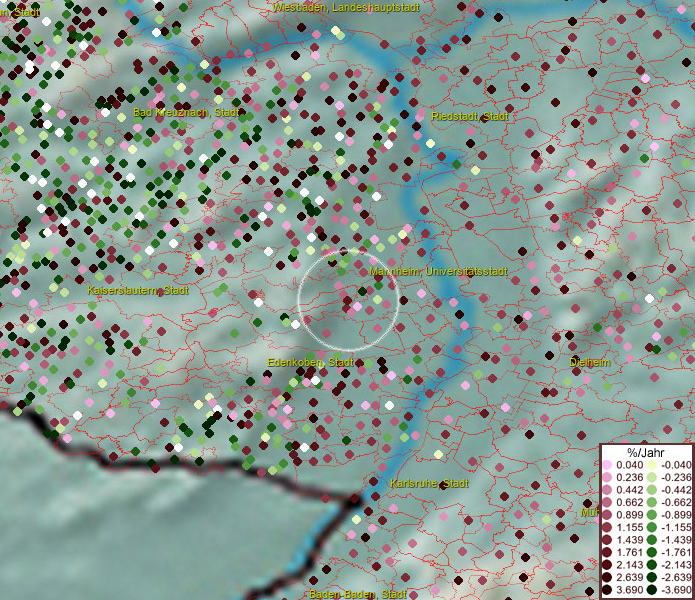Select the -0.236 legend value
The image size is (695, 600).
(x=676, y=477)
